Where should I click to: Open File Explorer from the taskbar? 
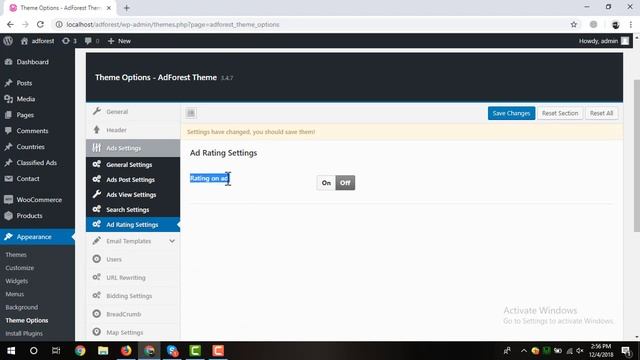103,351
